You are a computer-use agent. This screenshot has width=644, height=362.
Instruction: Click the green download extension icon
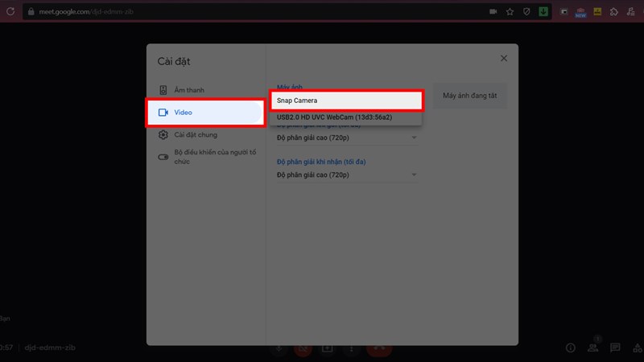[x=543, y=12]
